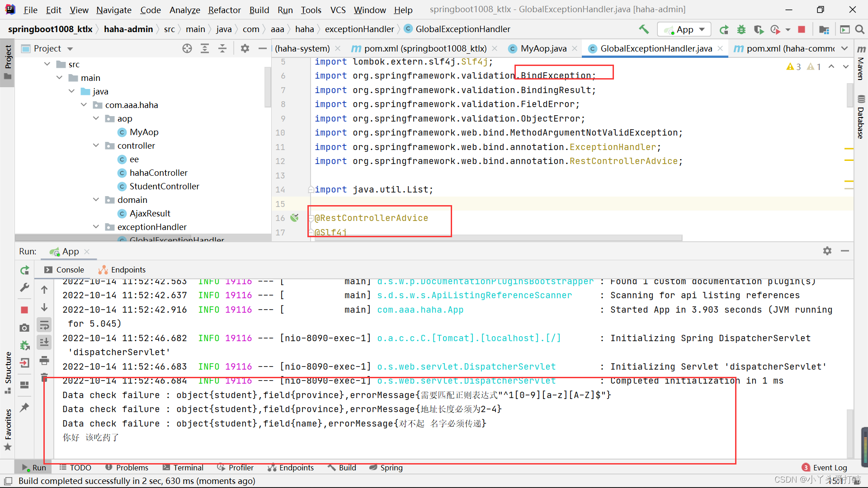
Task: Collapse the domain package
Action: [x=96, y=200]
